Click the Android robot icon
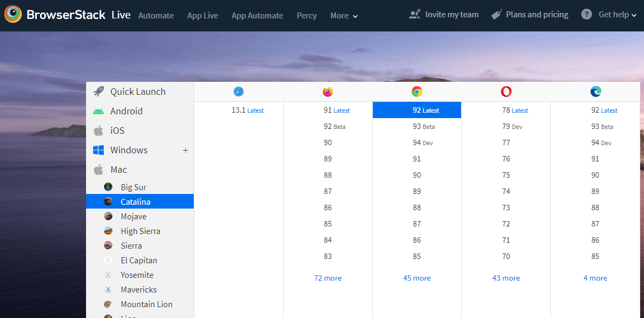 98,111
